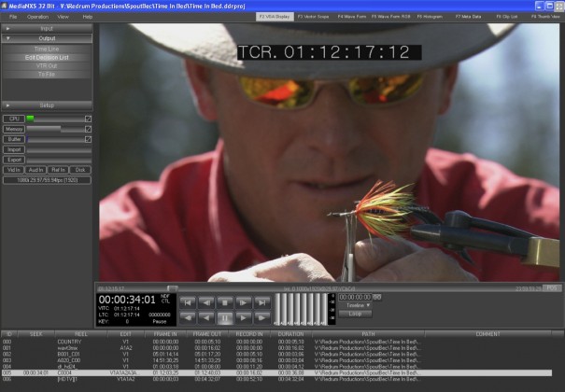Image resolution: width=565 pixels, height=392 pixels.
Task: Expand the Input panel section
Action: (47, 29)
